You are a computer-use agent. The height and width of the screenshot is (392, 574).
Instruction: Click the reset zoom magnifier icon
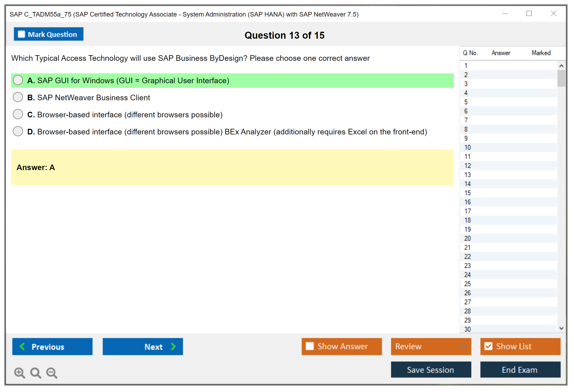pyautogui.click(x=36, y=373)
